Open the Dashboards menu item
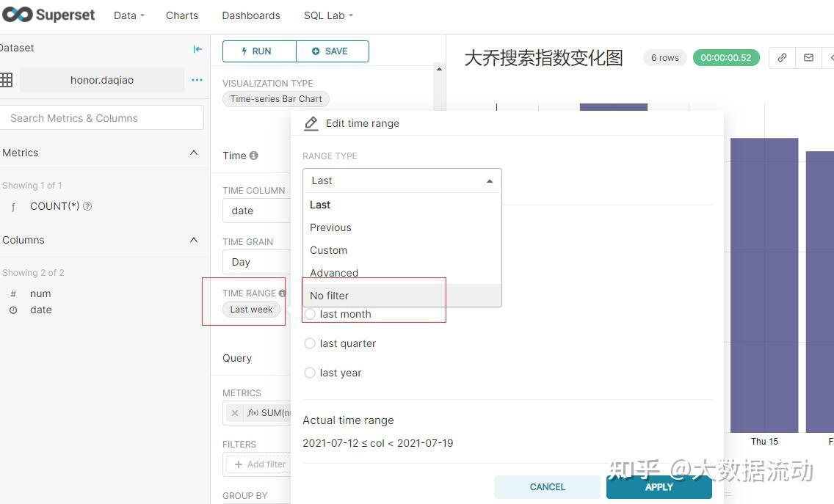The image size is (834, 504). (x=250, y=15)
